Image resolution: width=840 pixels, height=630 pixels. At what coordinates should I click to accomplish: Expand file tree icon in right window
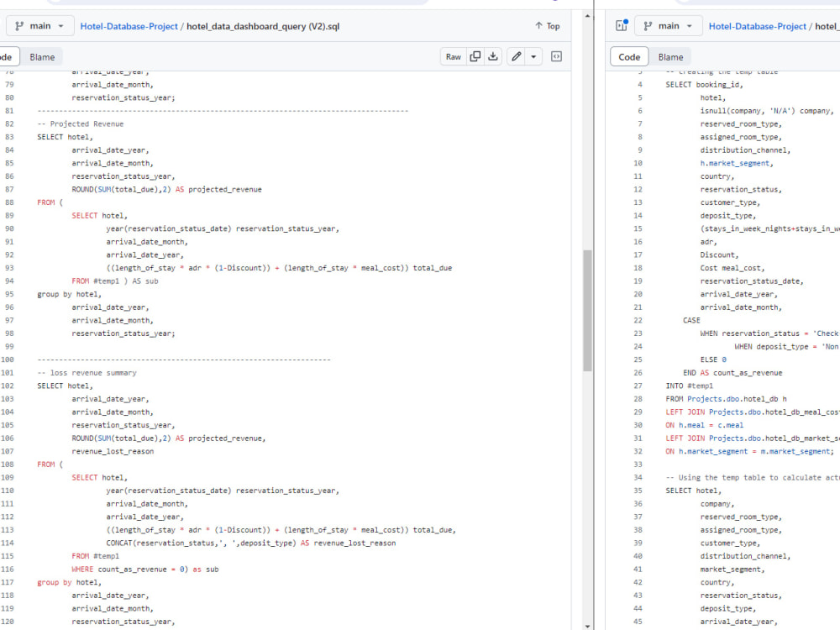click(x=621, y=26)
